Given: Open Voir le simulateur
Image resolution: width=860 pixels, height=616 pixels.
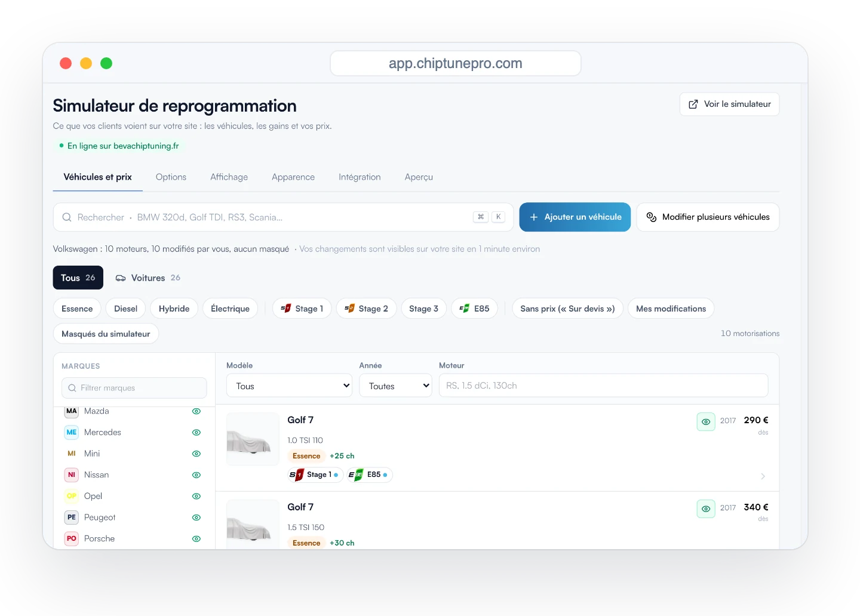Looking at the screenshot, I should pos(729,104).
